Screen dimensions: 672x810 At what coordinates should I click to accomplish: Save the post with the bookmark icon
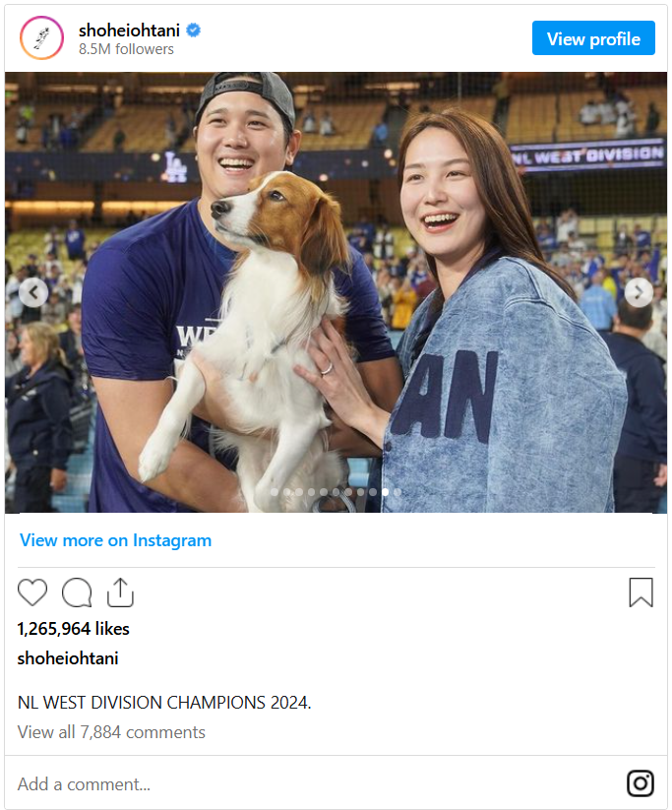641,592
